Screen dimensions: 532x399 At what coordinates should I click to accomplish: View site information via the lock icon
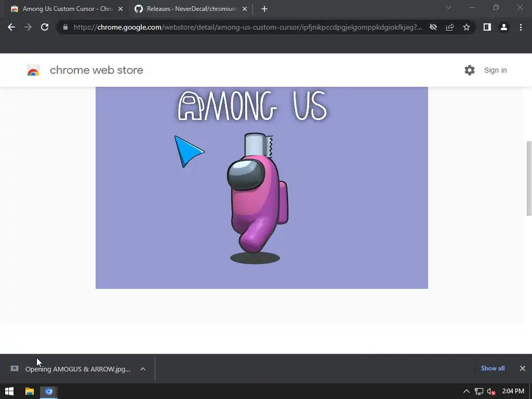coord(65,27)
